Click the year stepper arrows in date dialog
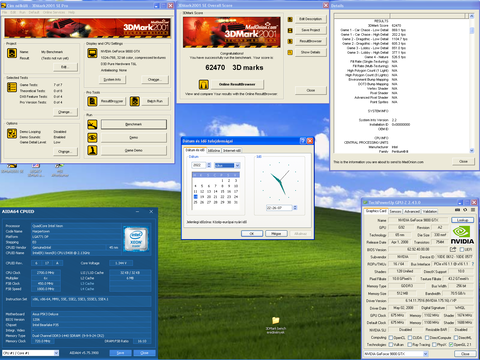Image resolution: width=480 pixels, height=360 pixels. (x=209, y=165)
